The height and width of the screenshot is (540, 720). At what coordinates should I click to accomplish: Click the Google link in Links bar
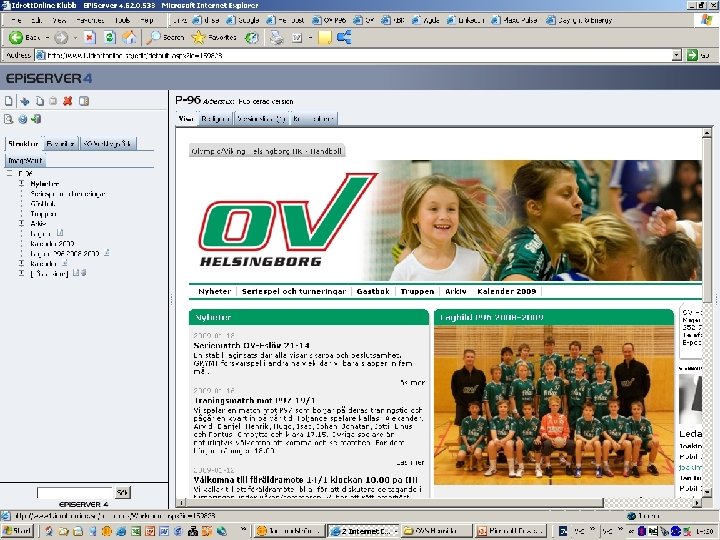[244, 20]
